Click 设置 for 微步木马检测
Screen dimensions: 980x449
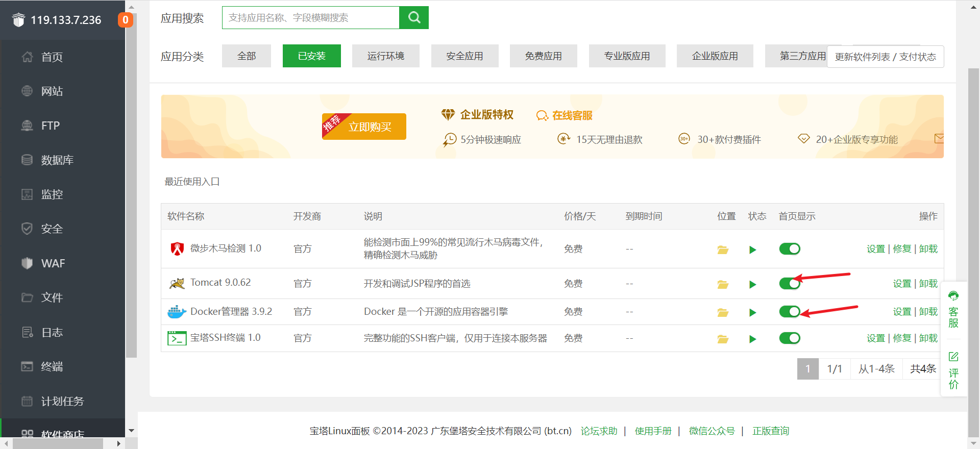(876, 249)
